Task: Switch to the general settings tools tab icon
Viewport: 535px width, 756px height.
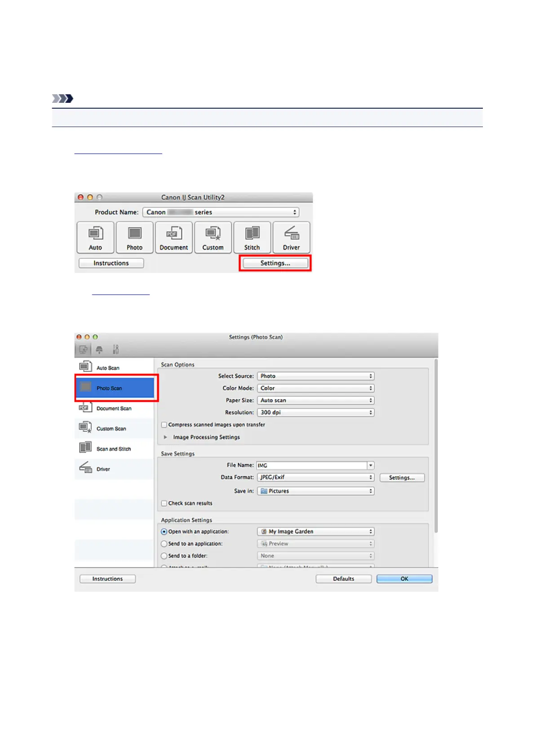Action: [x=115, y=349]
